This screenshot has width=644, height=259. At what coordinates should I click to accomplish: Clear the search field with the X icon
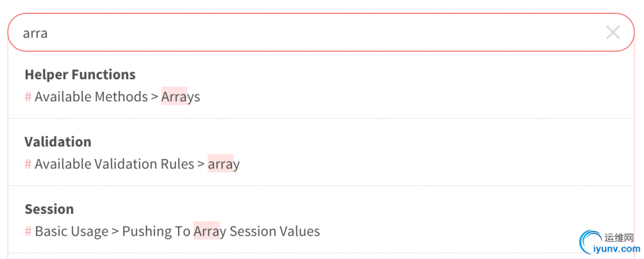point(613,33)
